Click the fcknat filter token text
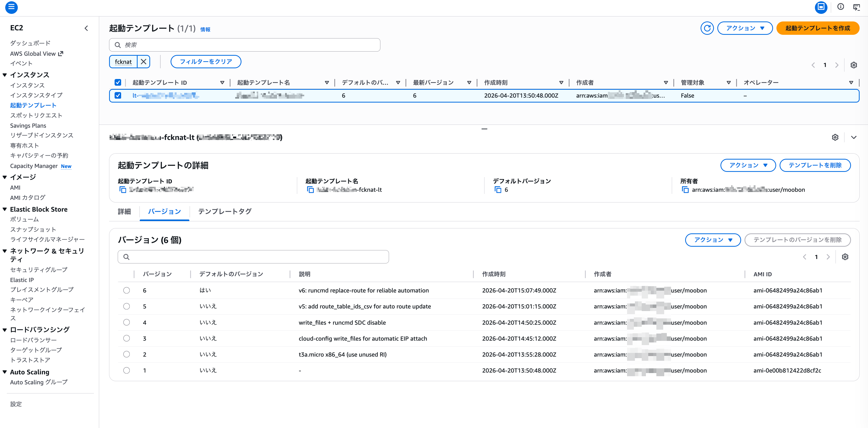This screenshot has width=868, height=428. coord(123,62)
